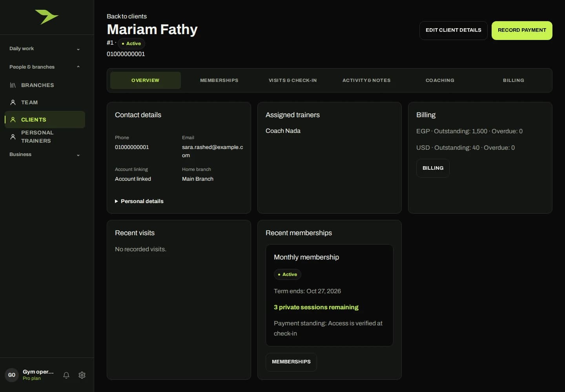Screen dimensions: 565x392
Task: Collapse the People & branches section
Action: pyautogui.click(x=45, y=67)
